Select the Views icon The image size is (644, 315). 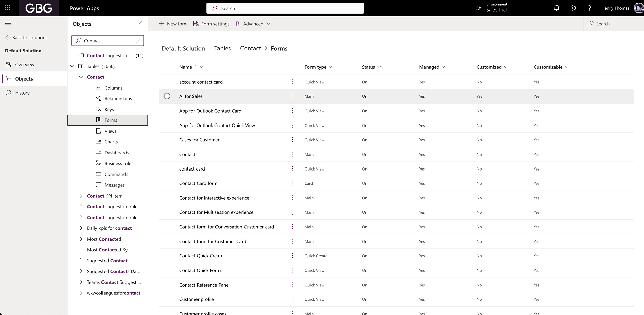[98, 131]
